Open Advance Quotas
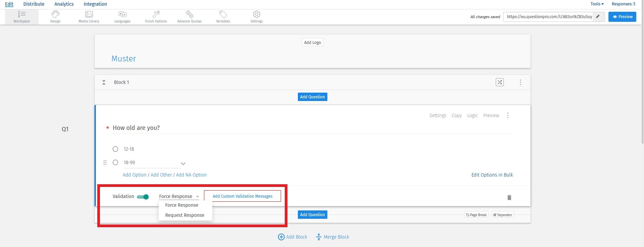Viewport: 644px width, 247px height. [190, 16]
